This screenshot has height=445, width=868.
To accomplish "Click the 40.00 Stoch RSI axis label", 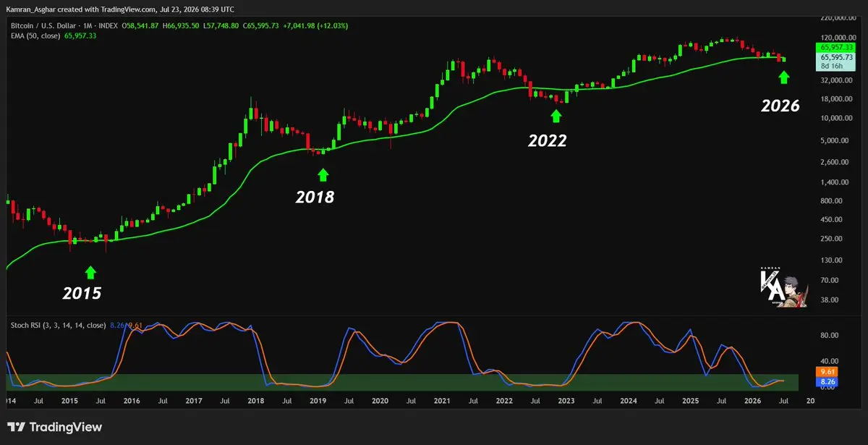I will click(x=829, y=361).
